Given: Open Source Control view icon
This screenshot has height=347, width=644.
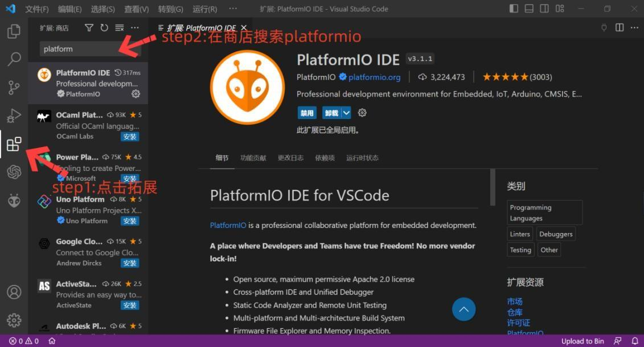Looking at the screenshot, I should pos(14,87).
